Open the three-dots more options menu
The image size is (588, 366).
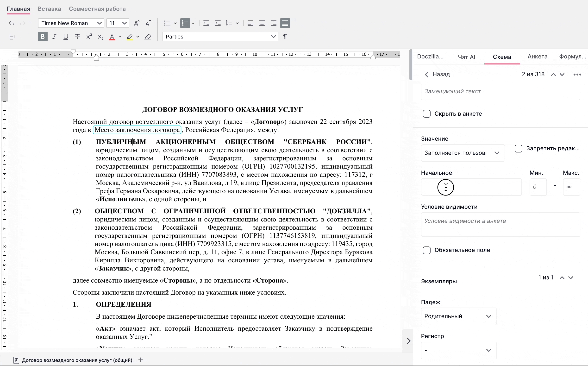pos(577,75)
